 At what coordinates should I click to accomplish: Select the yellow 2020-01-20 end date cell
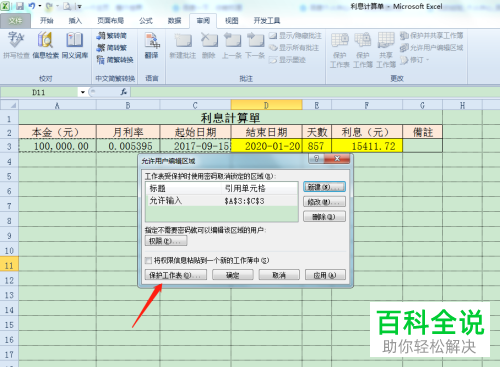(x=266, y=146)
